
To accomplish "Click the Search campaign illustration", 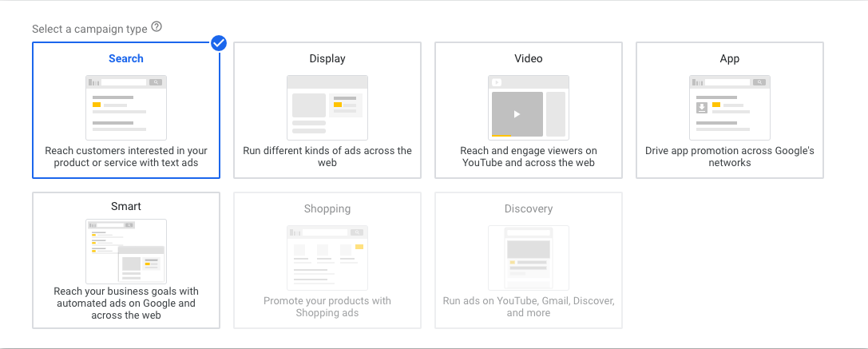I will coord(126,108).
